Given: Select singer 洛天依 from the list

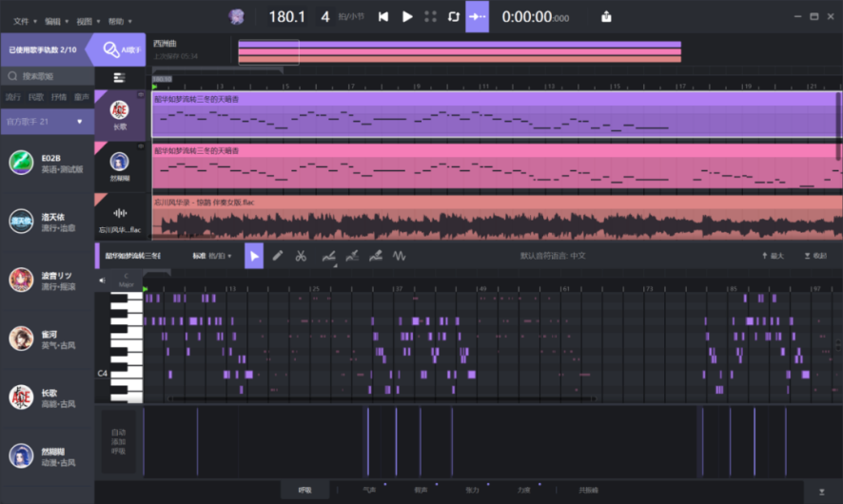Looking at the screenshot, I should [x=47, y=222].
